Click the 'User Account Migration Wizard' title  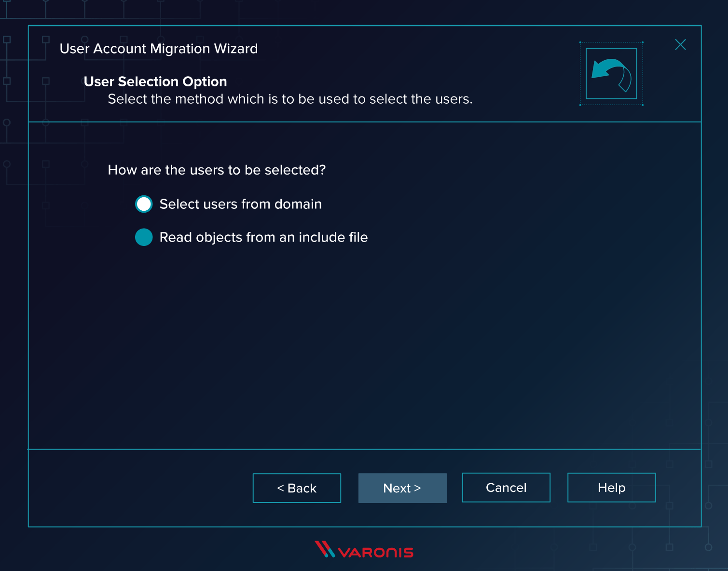pos(159,49)
